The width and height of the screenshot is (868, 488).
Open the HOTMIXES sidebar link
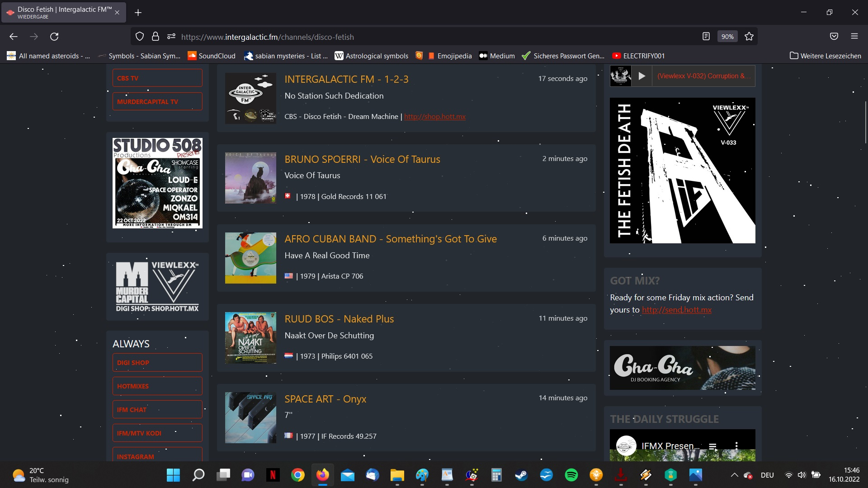[157, 386]
